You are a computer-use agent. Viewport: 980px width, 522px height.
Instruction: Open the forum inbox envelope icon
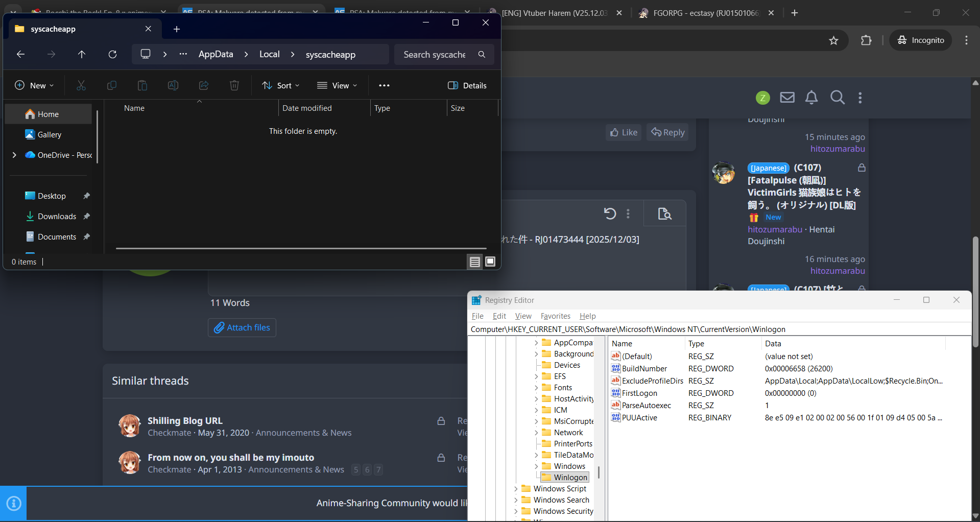787,97
